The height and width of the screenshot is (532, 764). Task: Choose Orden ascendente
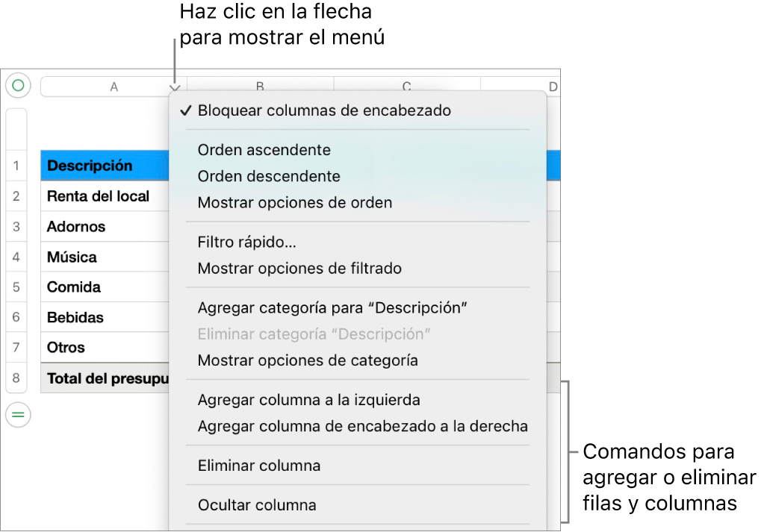(358, 150)
